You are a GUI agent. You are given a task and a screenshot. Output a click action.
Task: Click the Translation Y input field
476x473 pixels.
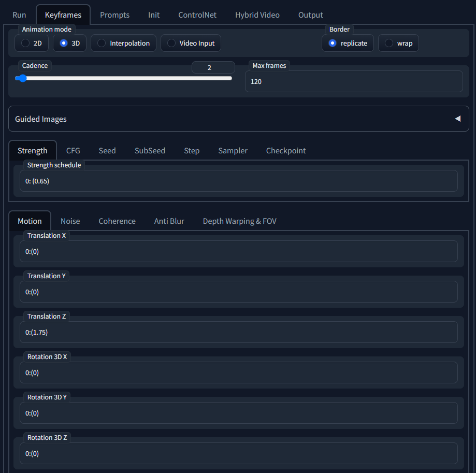coord(239,292)
